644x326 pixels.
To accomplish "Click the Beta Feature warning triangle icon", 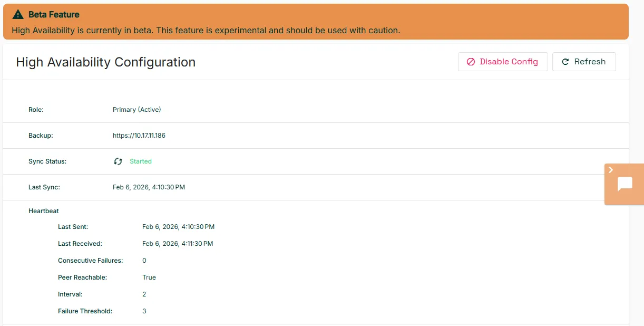I will (18, 14).
